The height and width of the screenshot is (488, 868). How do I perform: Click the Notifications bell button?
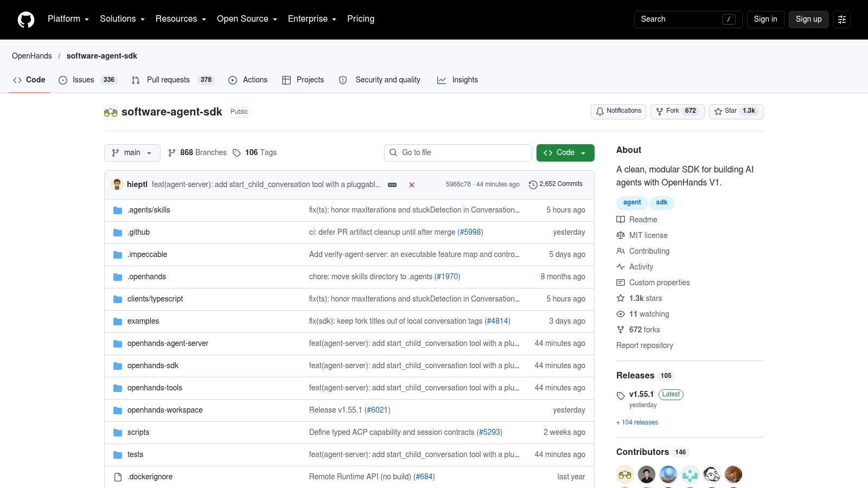point(618,111)
